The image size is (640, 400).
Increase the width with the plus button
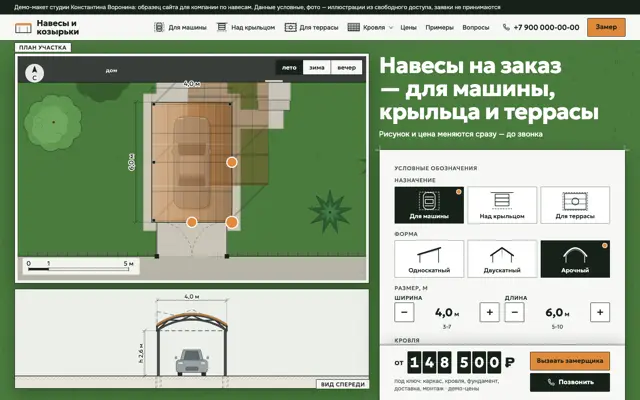[x=489, y=312]
